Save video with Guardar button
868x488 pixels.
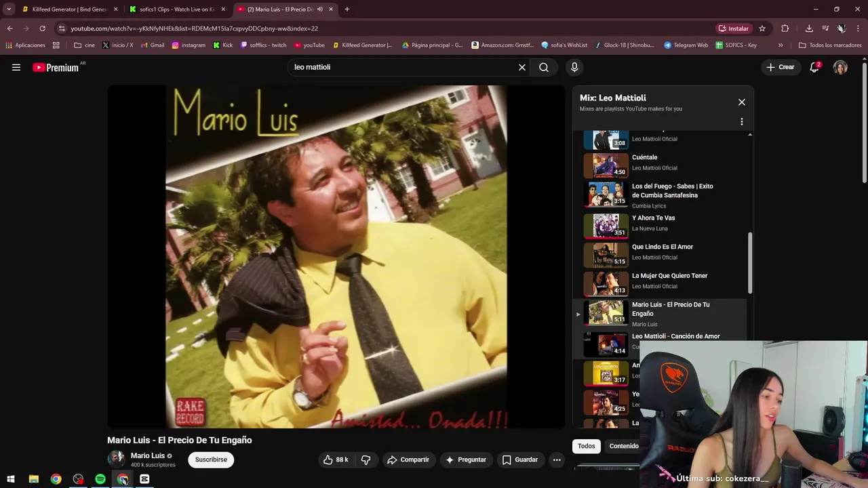(x=520, y=460)
